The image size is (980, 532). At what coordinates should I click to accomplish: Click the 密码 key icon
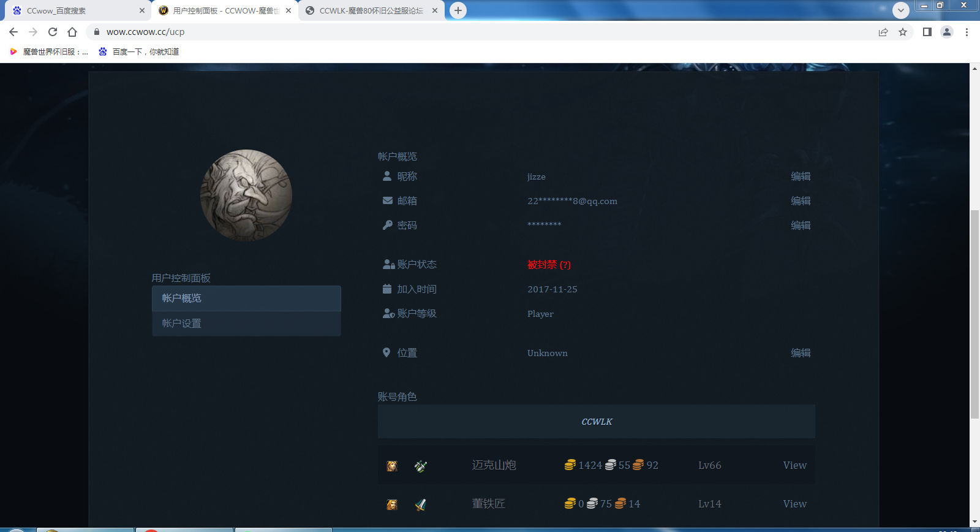[387, 225]
